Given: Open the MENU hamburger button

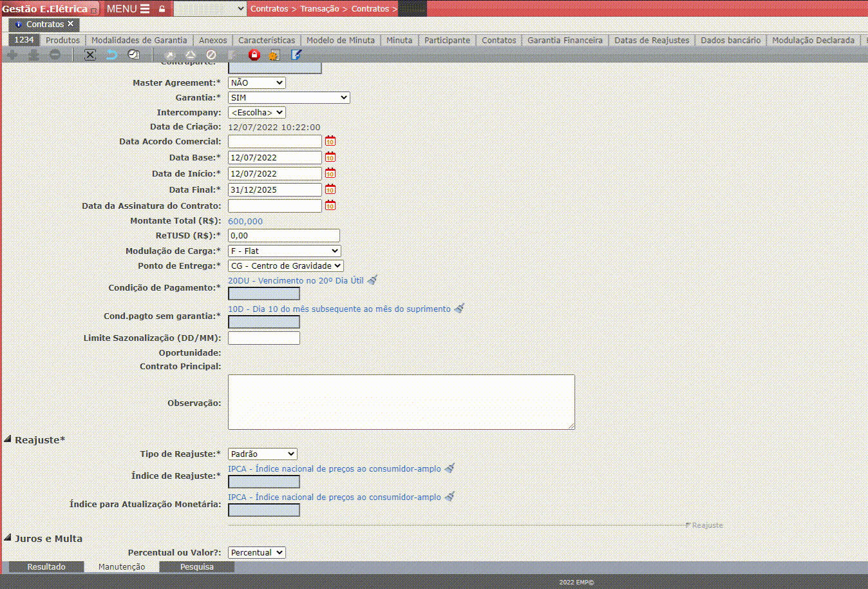Looking at the screenshot, I should pos(127,9).
